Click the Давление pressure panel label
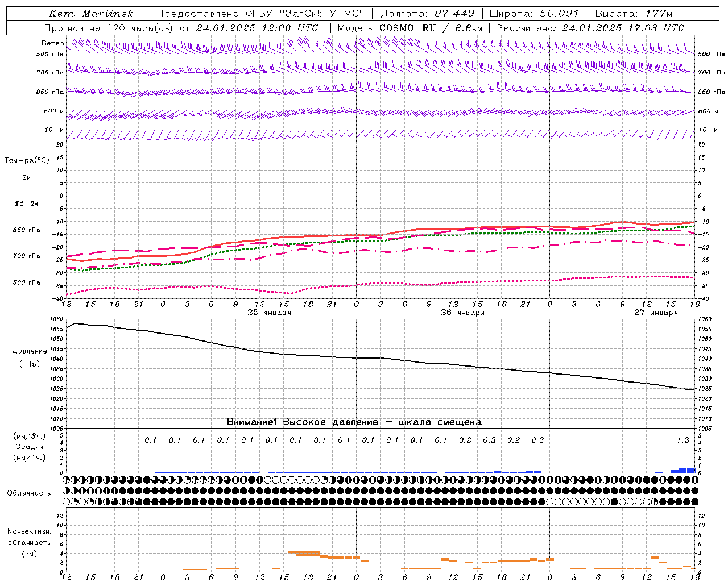728x582 pixels. [30, 351]
